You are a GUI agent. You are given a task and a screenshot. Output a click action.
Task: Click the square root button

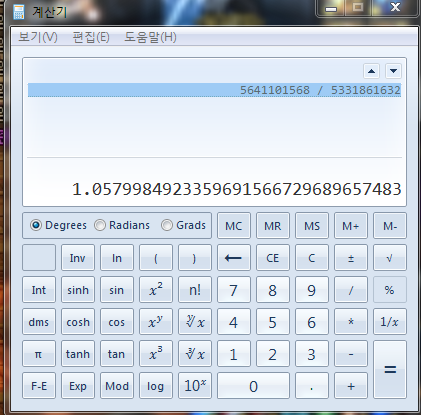point(390,258)
